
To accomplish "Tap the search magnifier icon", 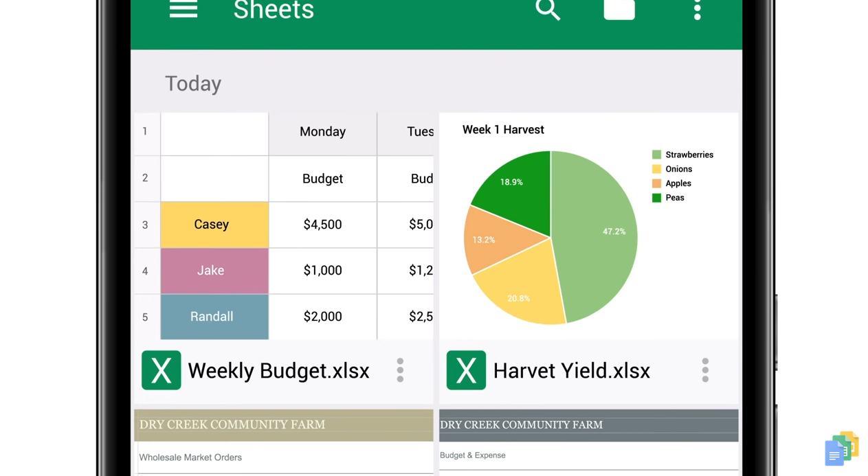I will tap(548, 10).
